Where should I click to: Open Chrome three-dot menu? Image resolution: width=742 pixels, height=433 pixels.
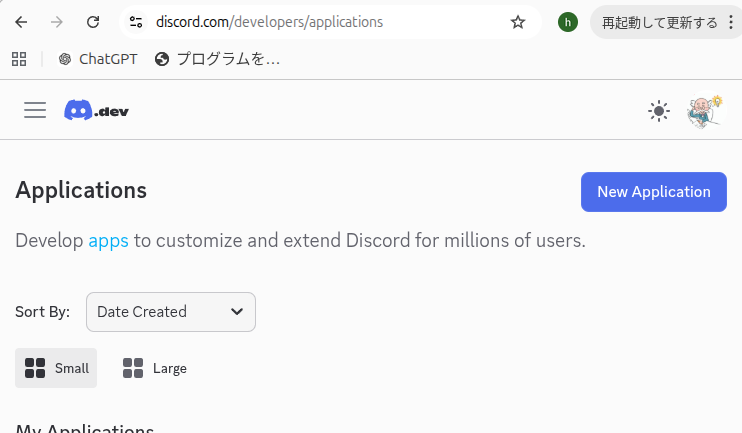tap(730, 22)
